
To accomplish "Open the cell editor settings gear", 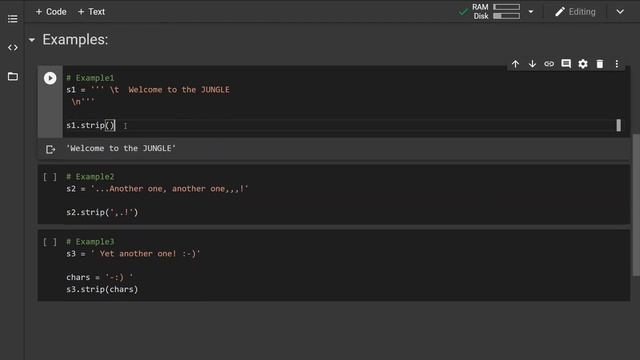I will pos(583,64).
